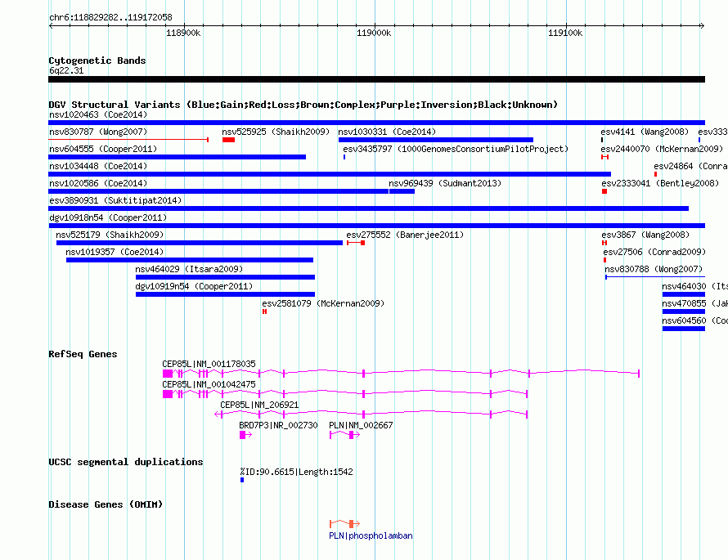The height and width of the screenshot is (560, 728).
Task: Select nsv1034448 (Coe2014) label
Action: pyautogui.click(x=98, y=166)
